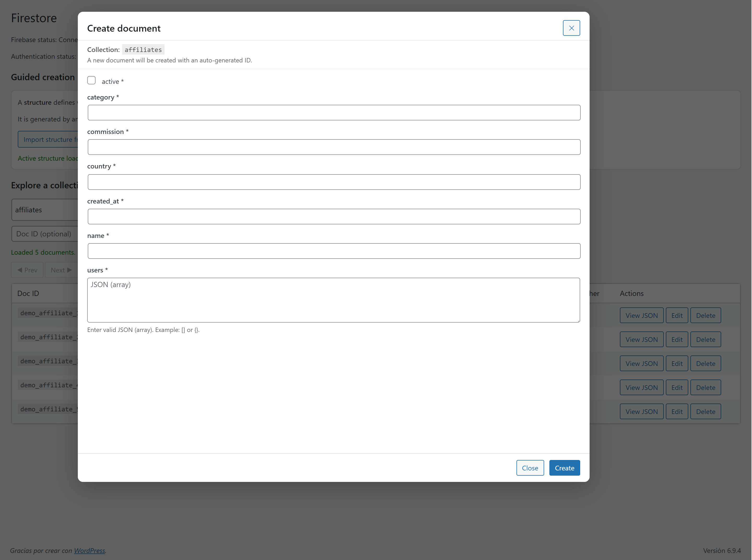Click the users JSON array textarea
Screen dimensions: 752x560
pyautogui.click(x=334, y=300)
